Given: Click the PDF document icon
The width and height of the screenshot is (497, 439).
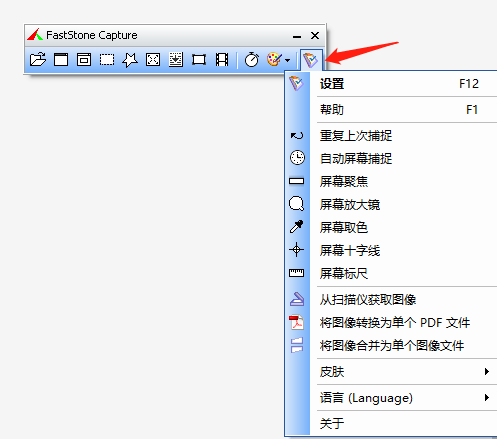Looking at the screenshot, I should (296, 322).
